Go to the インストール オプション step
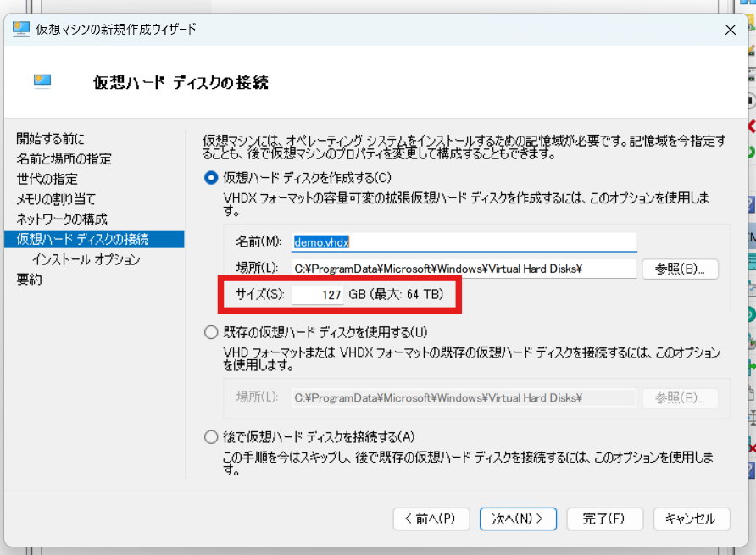Viewport: 756px width, 555px height. [86, 259]
